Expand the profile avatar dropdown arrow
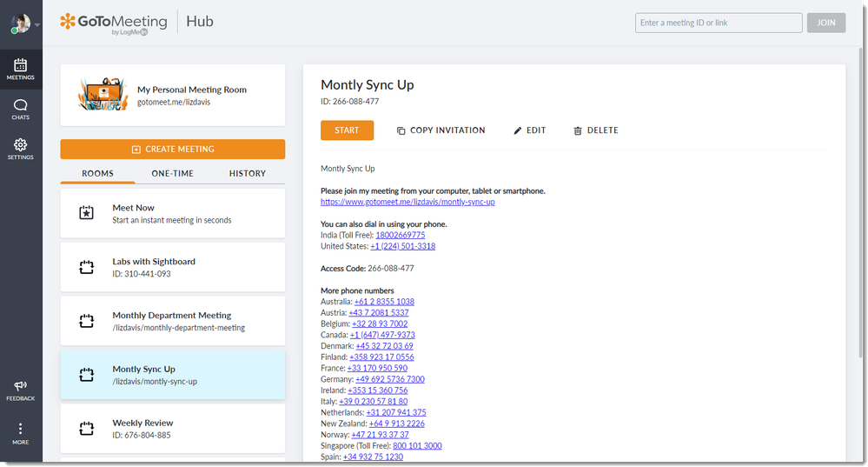The image size is (868, 467). (37, 25)
